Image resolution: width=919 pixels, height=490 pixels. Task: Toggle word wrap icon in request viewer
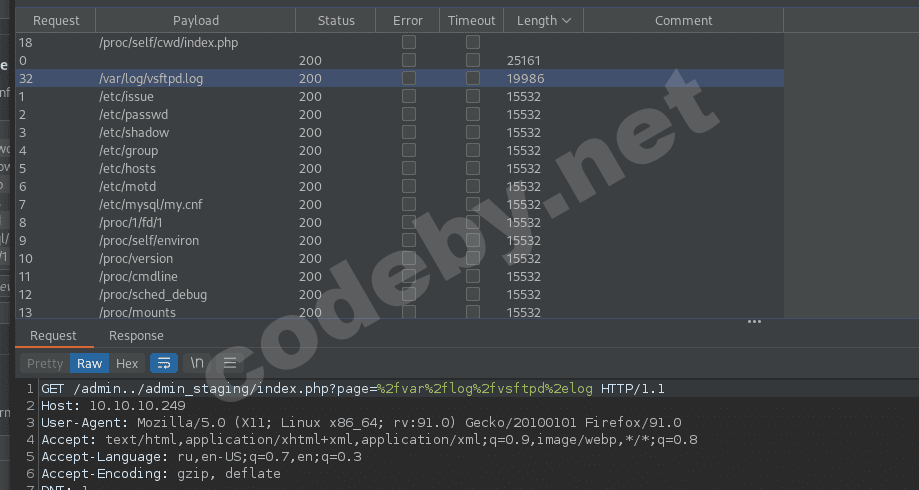click(164, 363)
